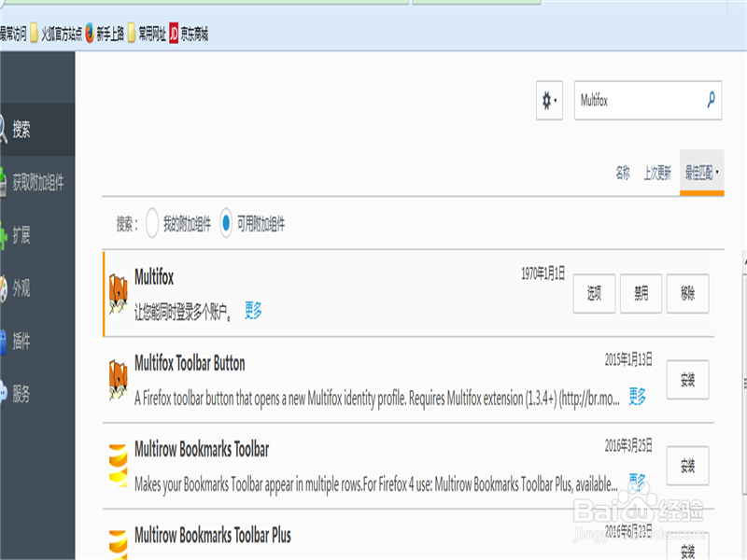Focus the add-on search field containing Multifox
The width and height of the screenshot is (747, 560).
point(648,101)
